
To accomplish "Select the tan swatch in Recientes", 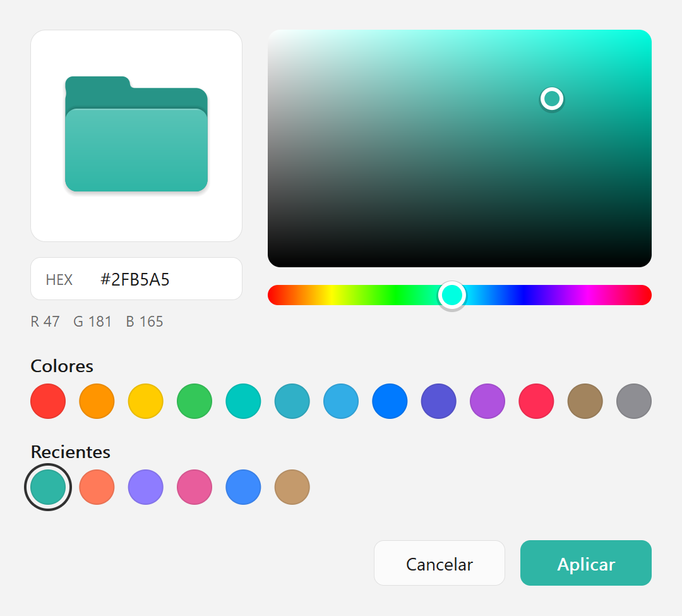I will point(292,486).
